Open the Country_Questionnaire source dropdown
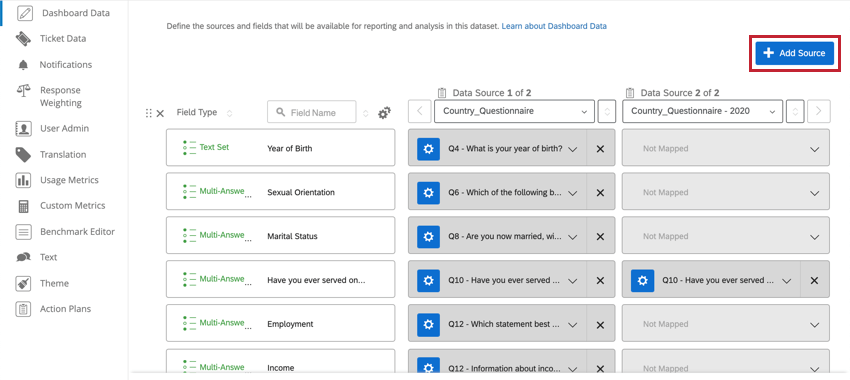This screenshot has width=850, height=380. pyautogui.click(x=514, y=111)
